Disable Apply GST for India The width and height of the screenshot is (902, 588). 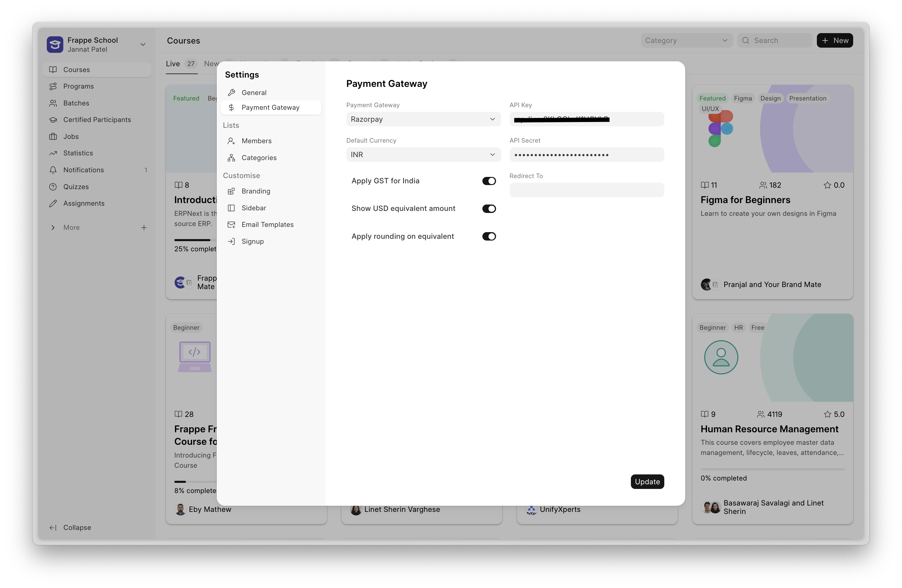tap(489, 181)
